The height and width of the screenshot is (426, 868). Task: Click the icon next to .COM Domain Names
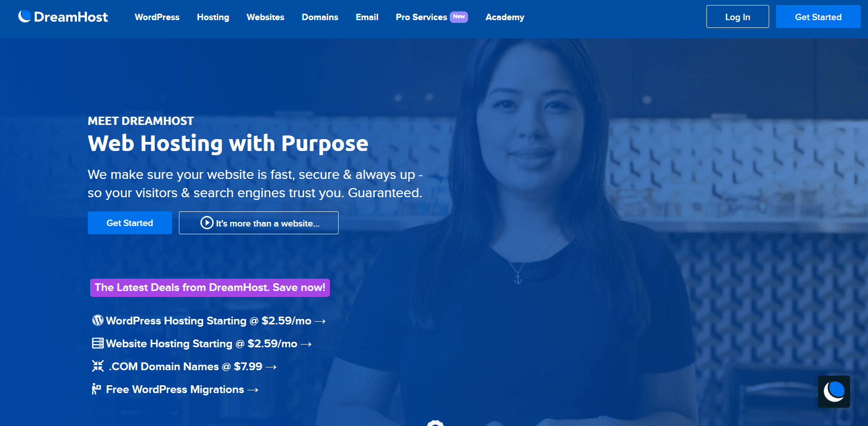[x=98, y=366]
